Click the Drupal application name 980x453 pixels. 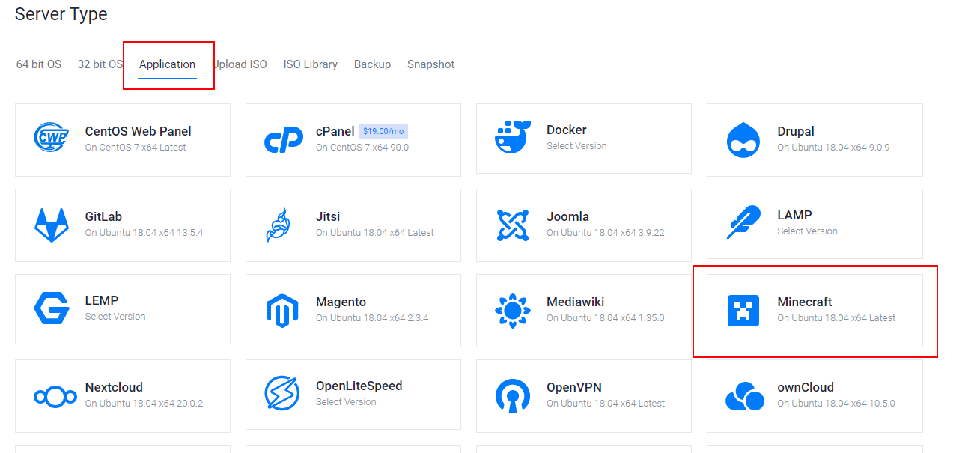click(x=796, y=131)
